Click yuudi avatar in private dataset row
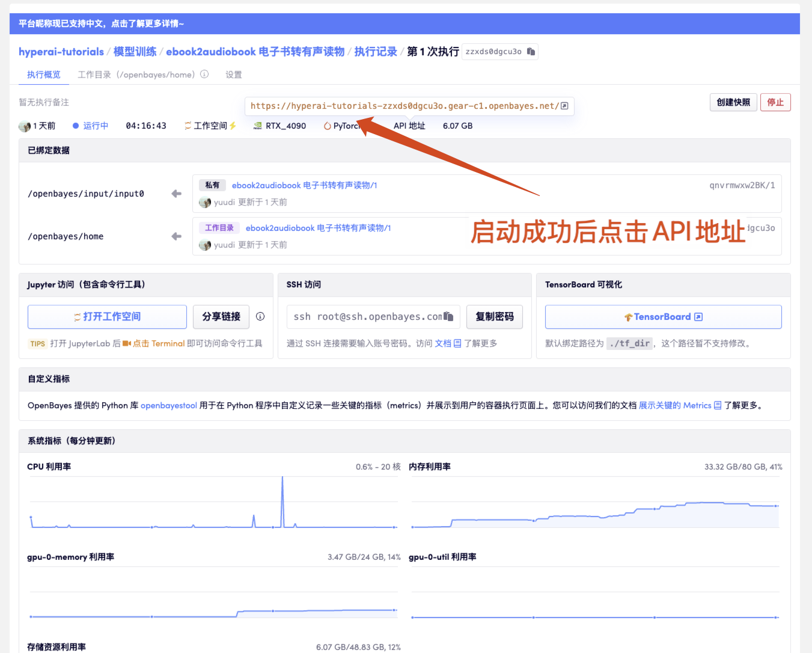The width and height of the screenshot is (812, 653). [205, 203]
